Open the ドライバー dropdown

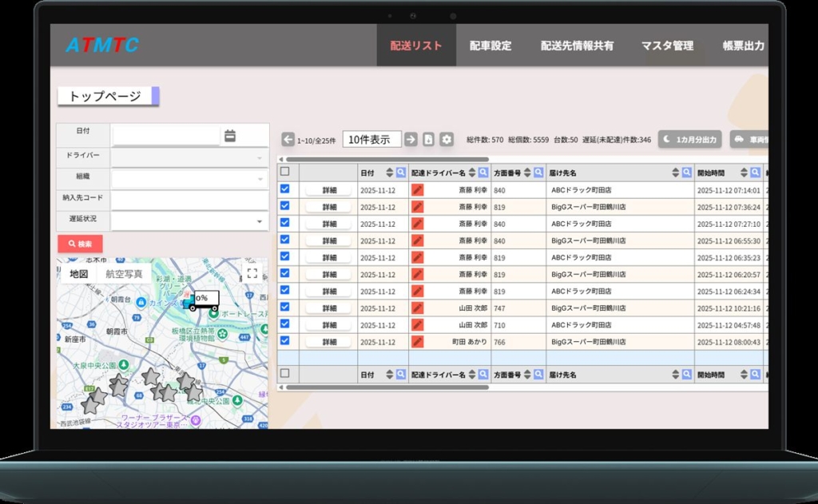(189, 157)
